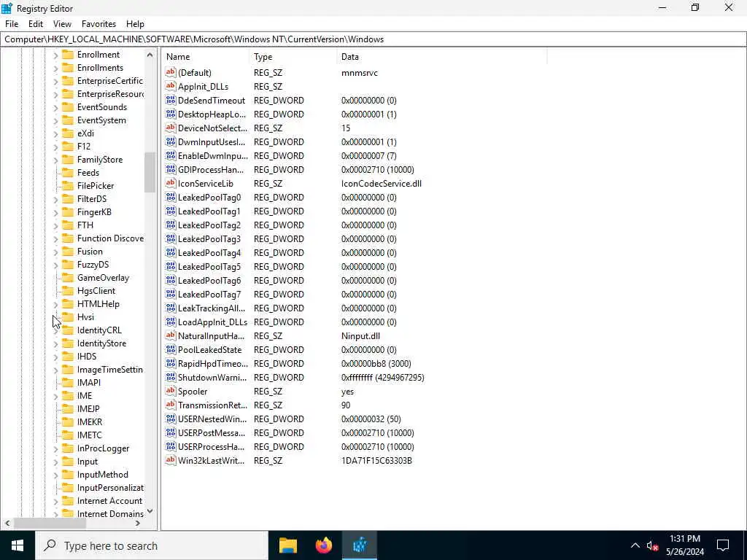Expand the Enrollments tree node
This screenshot has width=747, height=560.
point(55,68)
